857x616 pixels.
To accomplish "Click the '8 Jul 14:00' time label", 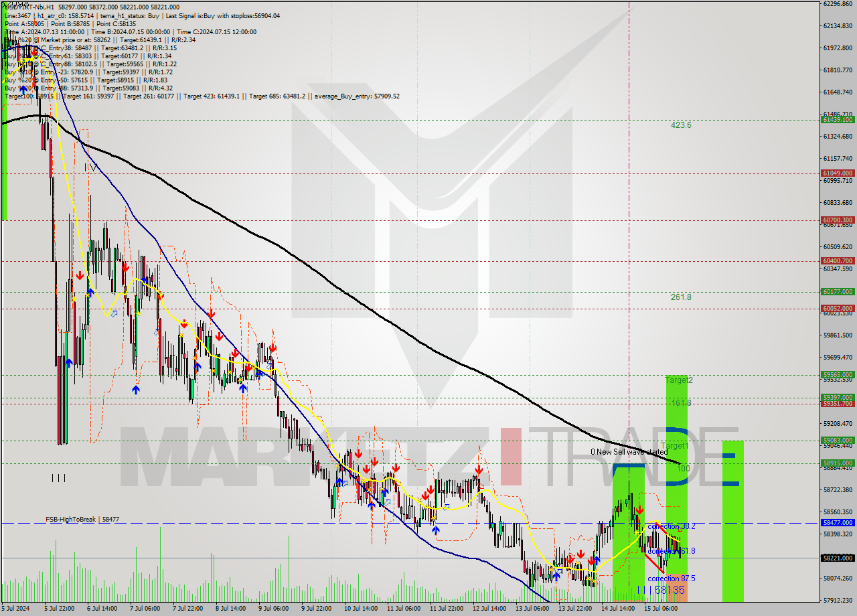I will tap(231, 609).
